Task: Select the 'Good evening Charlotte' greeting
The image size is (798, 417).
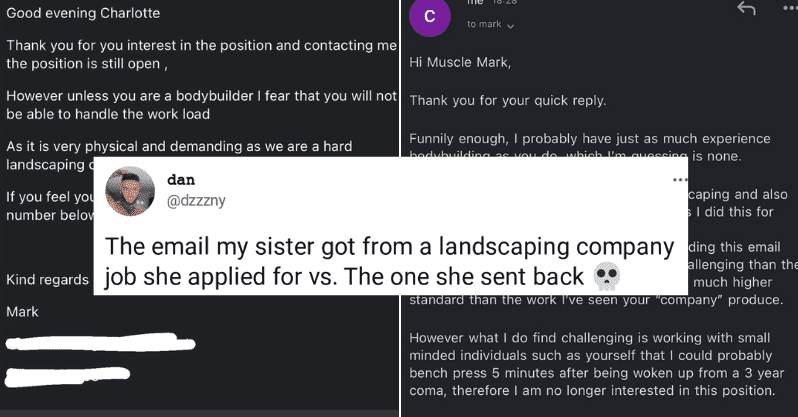Action: pos(83,13)
